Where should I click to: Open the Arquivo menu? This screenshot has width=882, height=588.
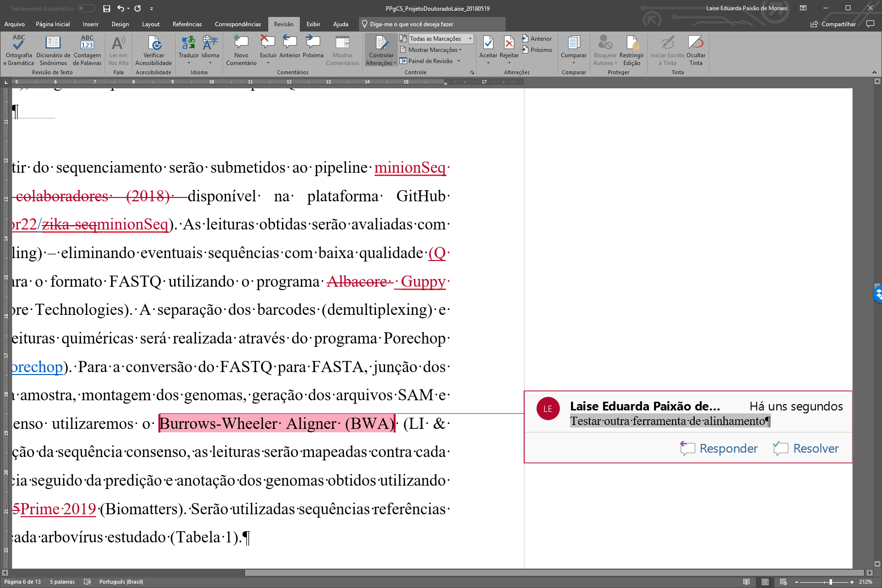coord(15,24)
